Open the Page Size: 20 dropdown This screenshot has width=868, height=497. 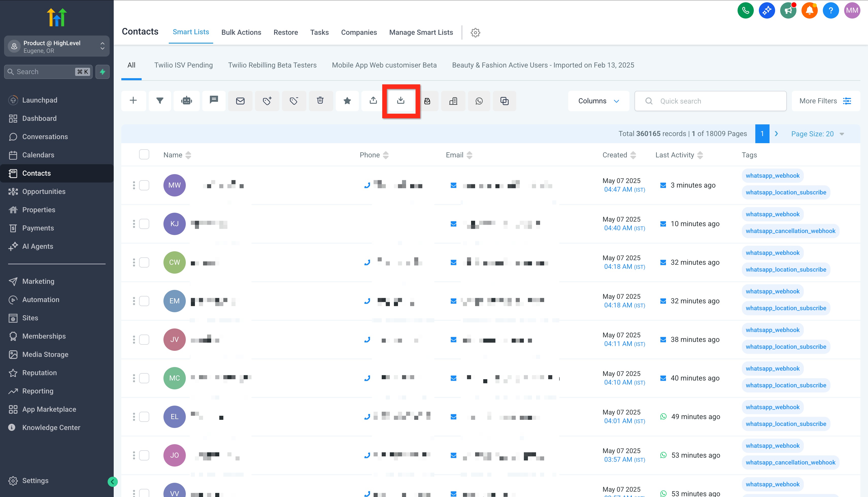point(817,134)
